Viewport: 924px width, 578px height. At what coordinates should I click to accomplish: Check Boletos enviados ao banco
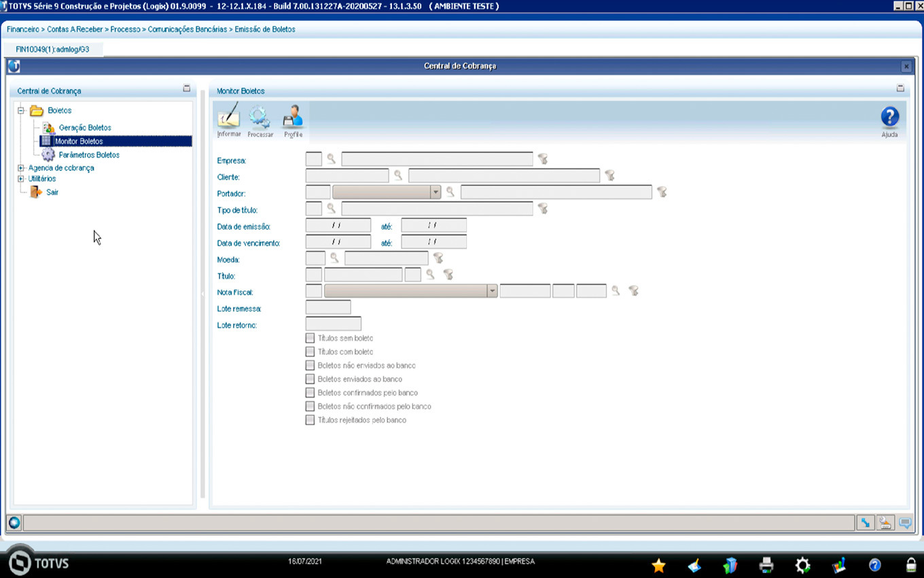click(x=310, y=379)
